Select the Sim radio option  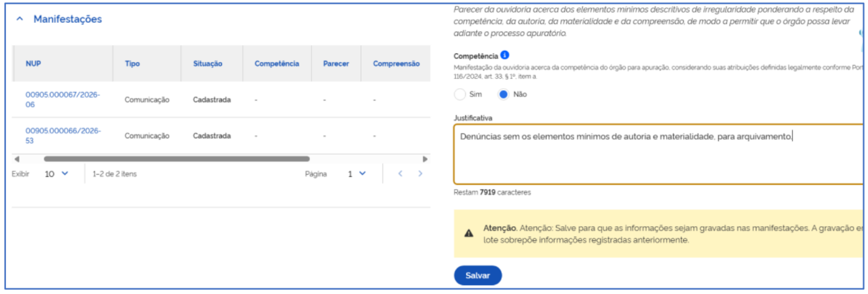[x=460, y=94]
